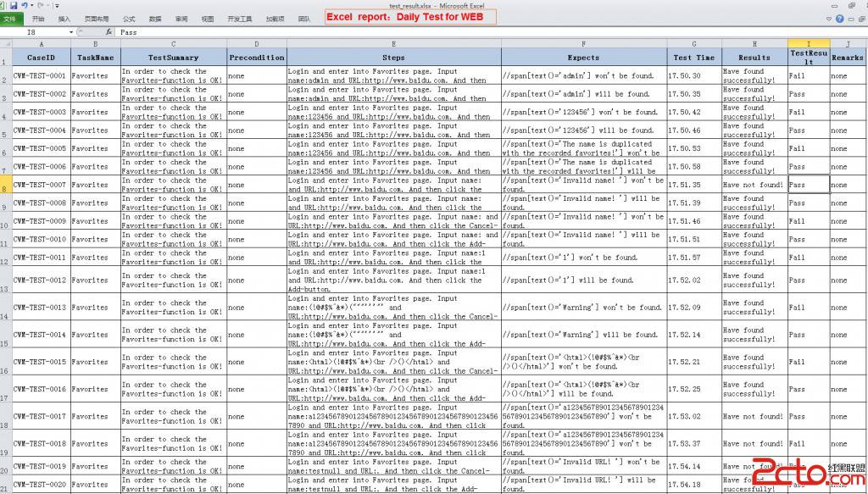Expand the Name Box dropdown arrow
The width and height of the screenshot is (868, 494).
(71, 32)
